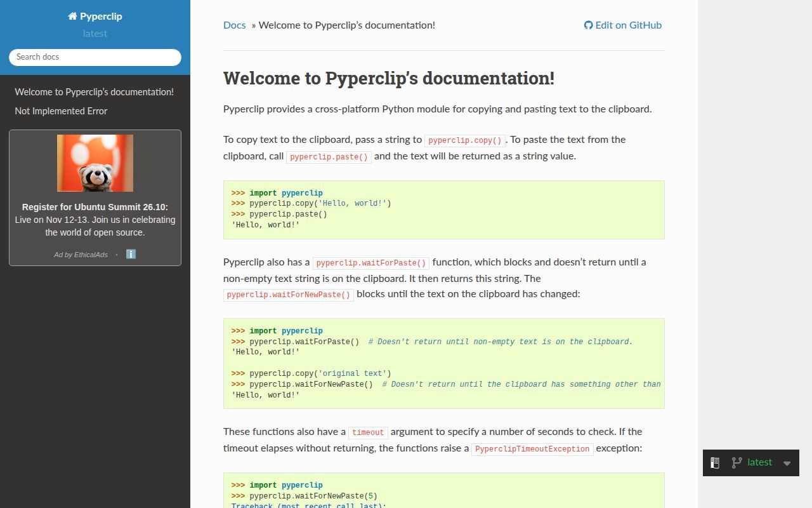Click the PyperclipTimeoutException inline code
This screenshot has height=508, width=812.
tap(532, 449)
